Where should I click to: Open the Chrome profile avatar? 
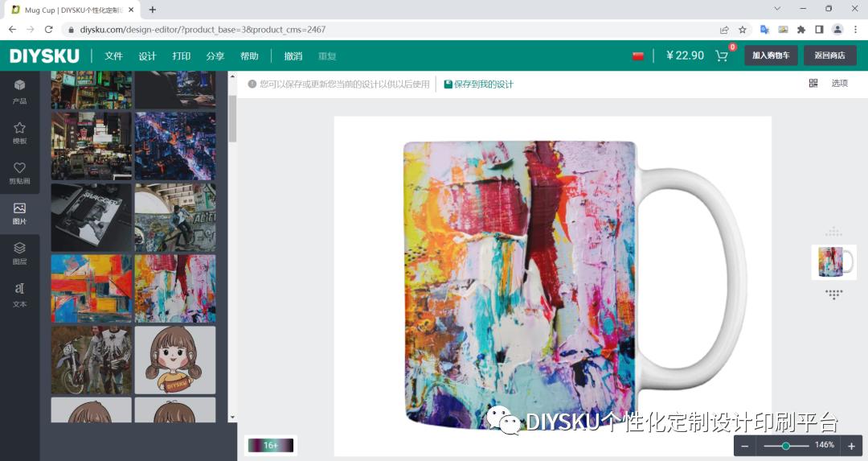(837, 30)
